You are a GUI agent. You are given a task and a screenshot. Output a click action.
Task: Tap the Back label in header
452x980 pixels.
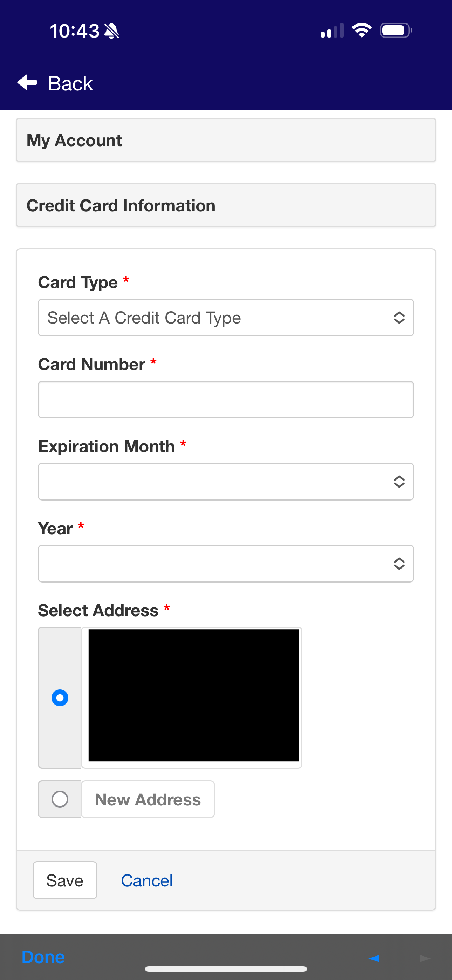pyautogui.click(x=70, y=83)
